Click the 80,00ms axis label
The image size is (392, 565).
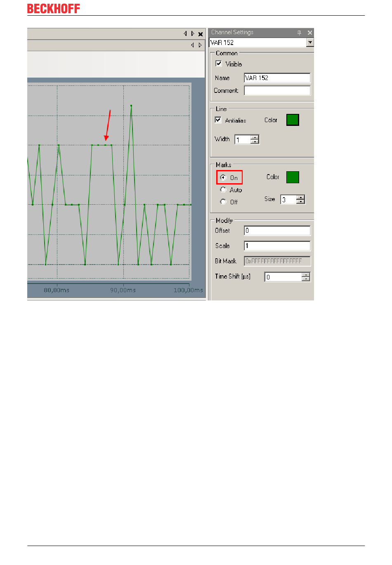click(x=57, y=290)
